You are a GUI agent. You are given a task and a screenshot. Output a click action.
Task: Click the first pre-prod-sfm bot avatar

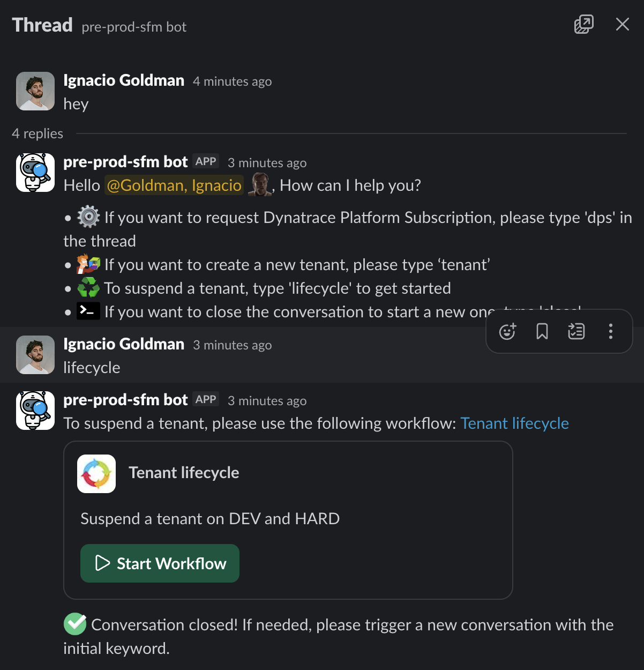35,173
